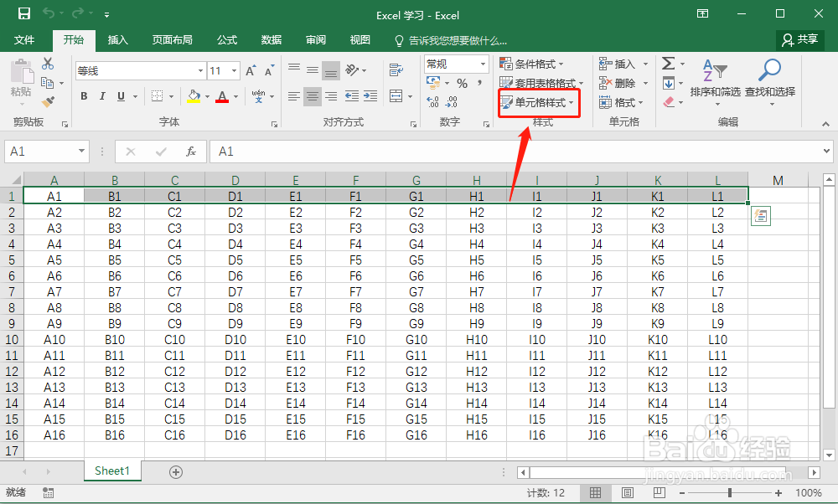Image resolution: width=838 pixels, height=504 pixels.
Task: Open the wén phonetic guide tool
Action: coord(259,96)
